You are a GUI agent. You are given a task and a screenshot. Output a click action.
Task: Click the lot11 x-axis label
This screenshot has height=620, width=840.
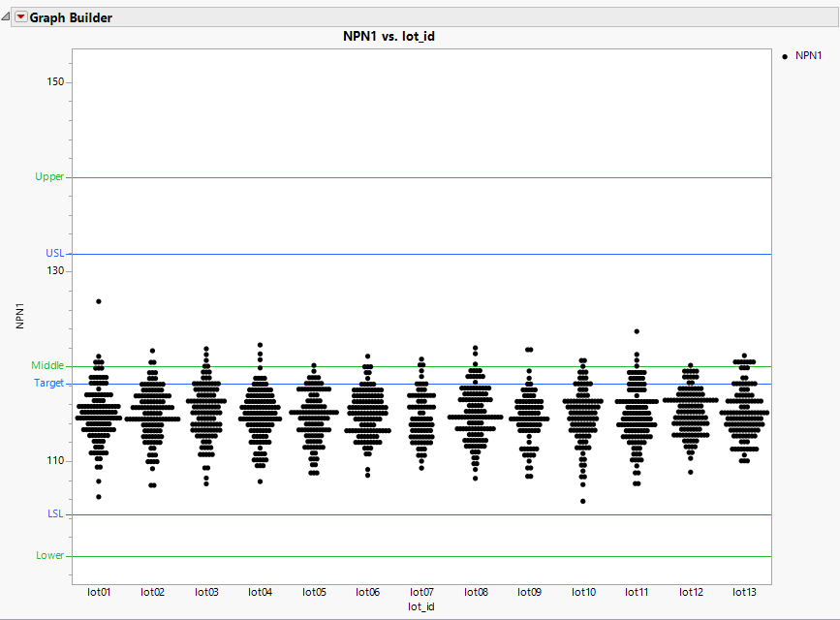coord(637,592)
